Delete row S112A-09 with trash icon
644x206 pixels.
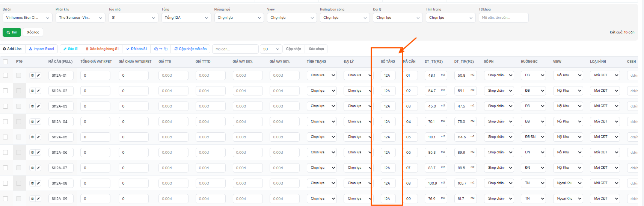coord(32,199)
